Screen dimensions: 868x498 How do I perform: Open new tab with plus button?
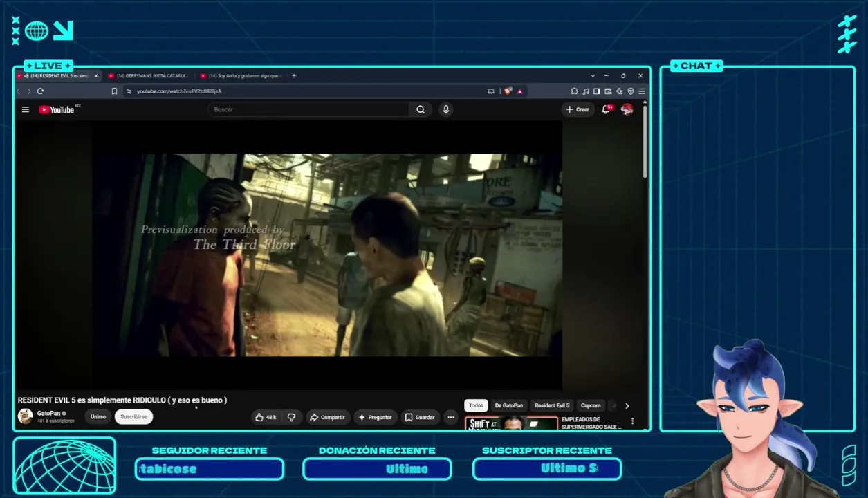(294, 76)
